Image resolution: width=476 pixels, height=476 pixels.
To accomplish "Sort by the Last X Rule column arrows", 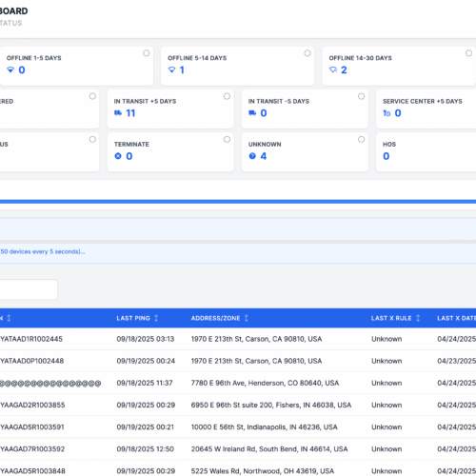I will [418, 318].
